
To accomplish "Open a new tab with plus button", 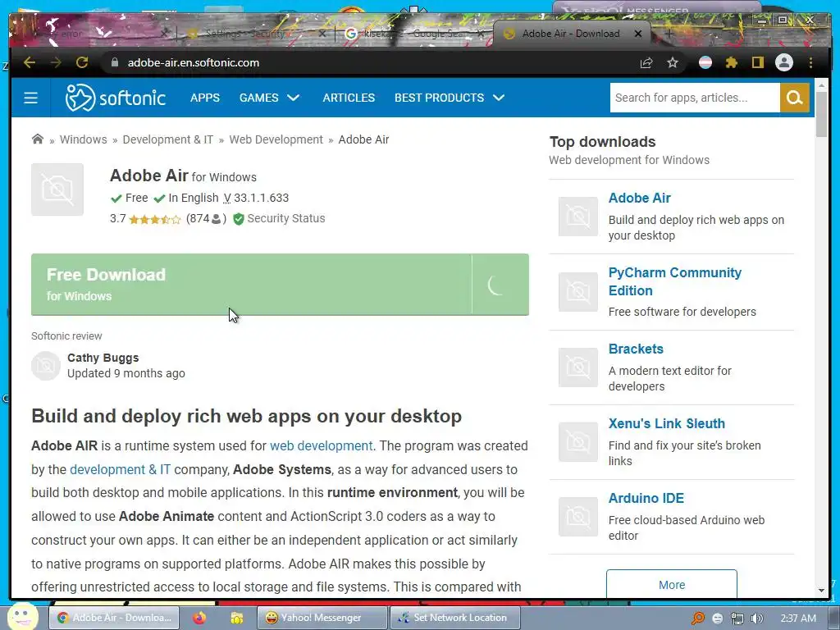I will (x=668, y=33).
